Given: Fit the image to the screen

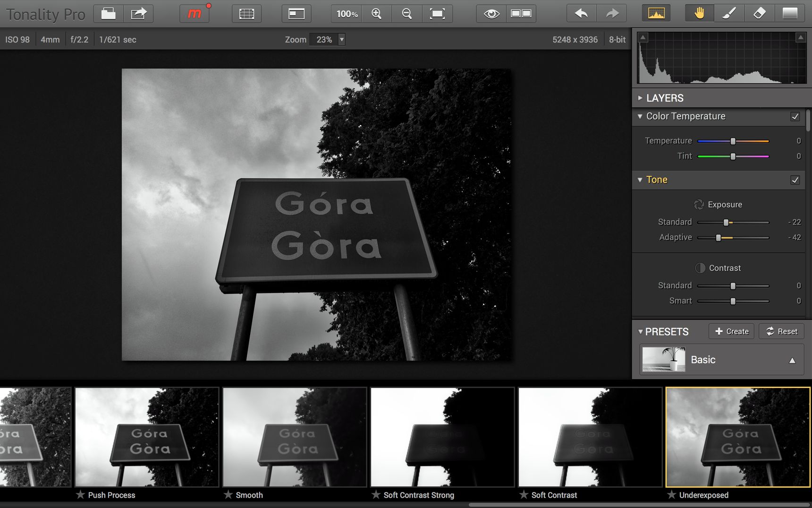Looking at the screenshot, I should pyautogui.click(x=437, y=14).
